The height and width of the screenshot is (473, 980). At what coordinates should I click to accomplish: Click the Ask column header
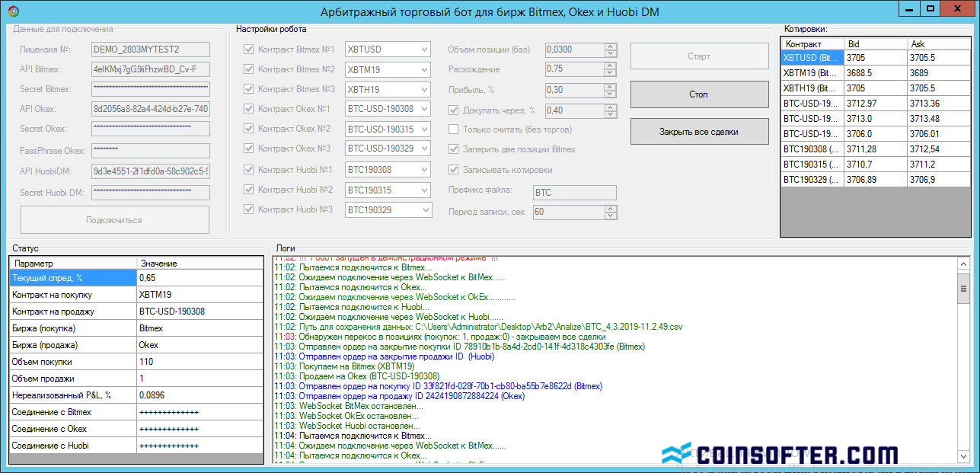click(939, 44)
